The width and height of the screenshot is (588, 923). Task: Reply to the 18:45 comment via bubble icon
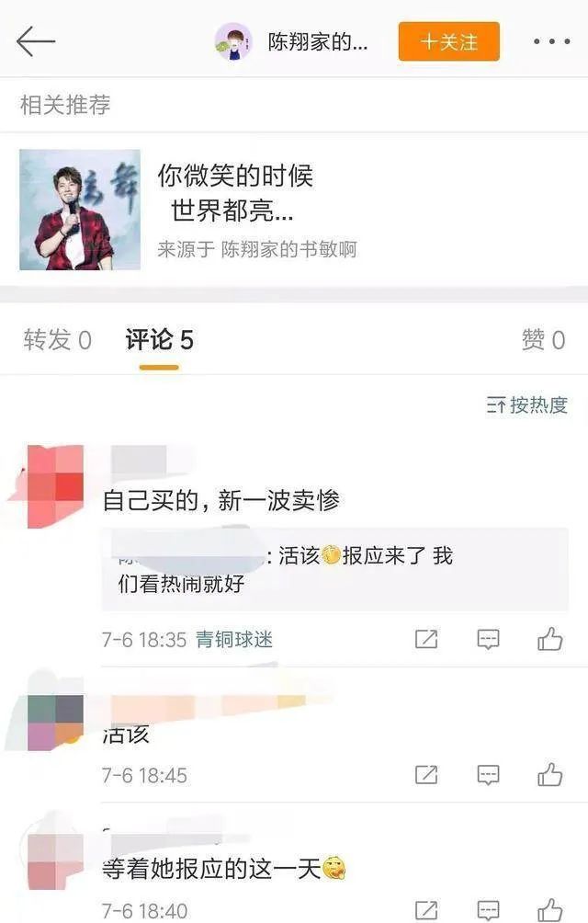488,775
